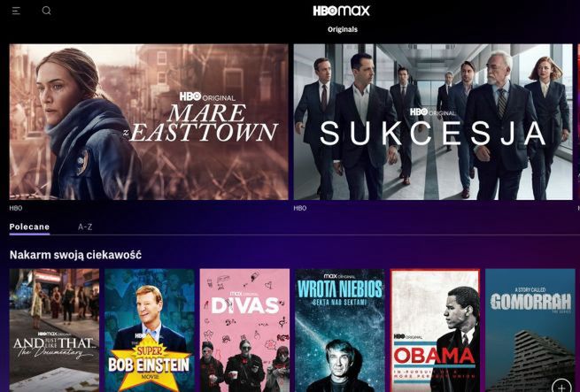Open the hamburger menu icon

(16, 11)
